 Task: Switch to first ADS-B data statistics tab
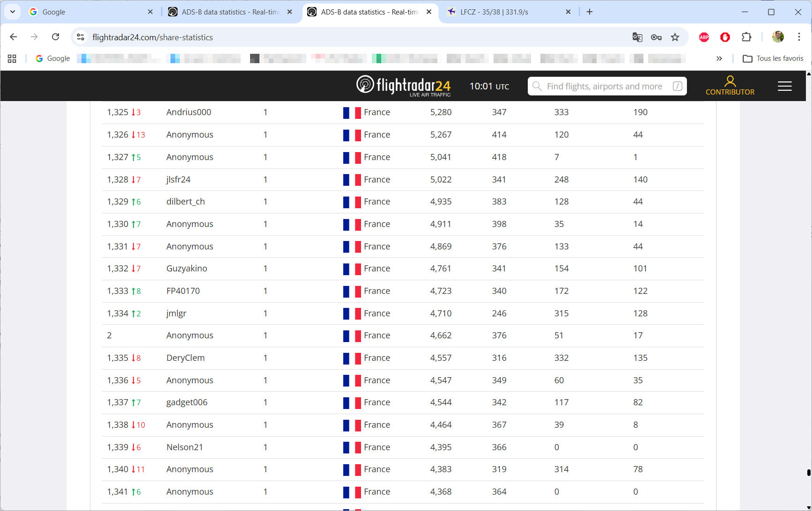[x=229, y=12]
